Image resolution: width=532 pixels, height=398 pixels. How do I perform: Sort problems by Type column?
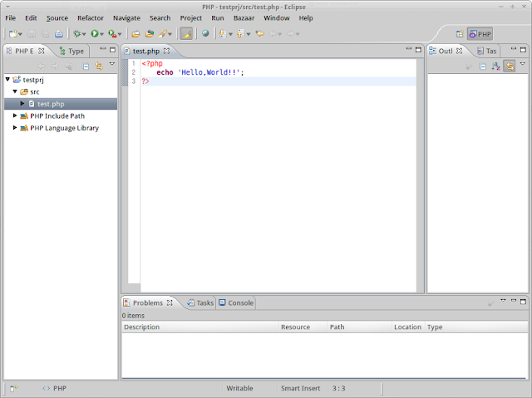pyautogui.click(x=476, y=327)
